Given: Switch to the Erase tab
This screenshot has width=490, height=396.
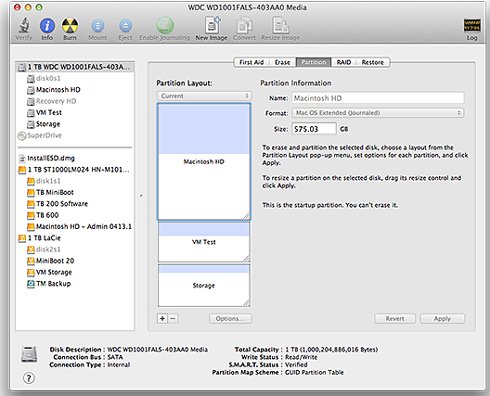Looking at the screenshot, I should coord(282,62).
